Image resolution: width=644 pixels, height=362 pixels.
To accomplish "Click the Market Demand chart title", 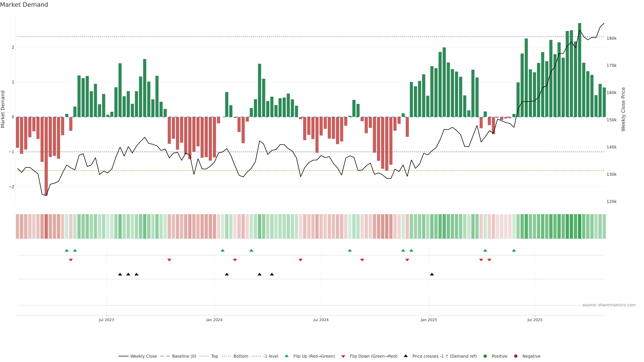I will pyautogui.click(x=24, y=5).
